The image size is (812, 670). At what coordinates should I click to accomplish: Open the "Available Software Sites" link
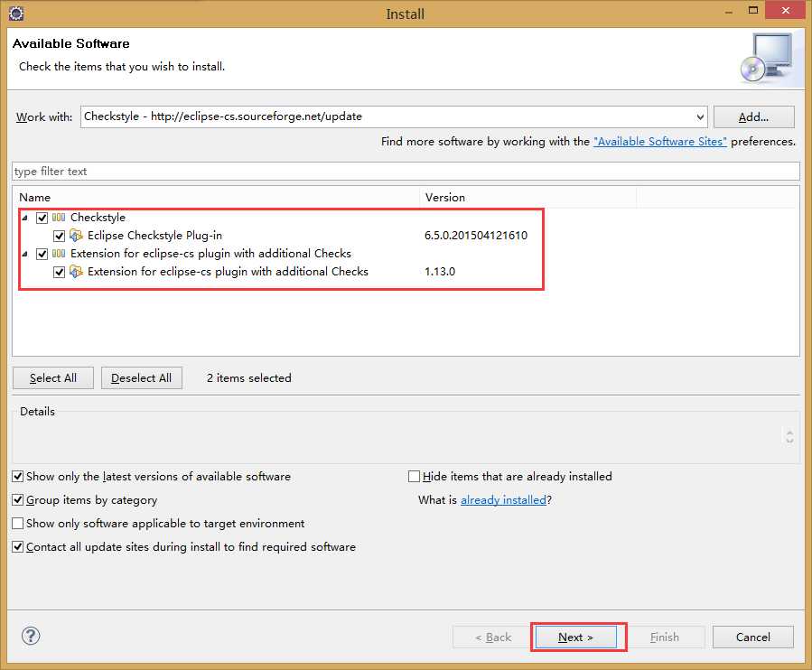pyautogui.click(x=660, y=142)
